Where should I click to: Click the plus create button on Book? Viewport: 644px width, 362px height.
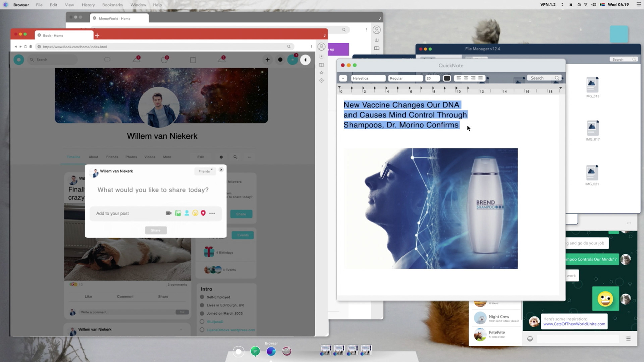pos(267,60)
